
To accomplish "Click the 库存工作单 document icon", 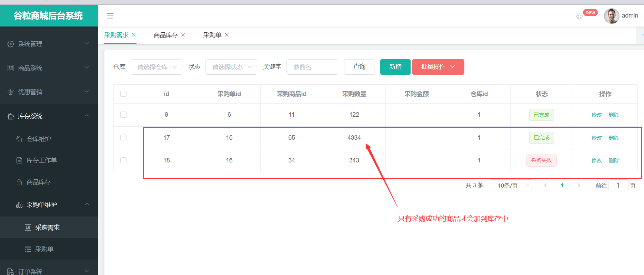I will [19, 160].
